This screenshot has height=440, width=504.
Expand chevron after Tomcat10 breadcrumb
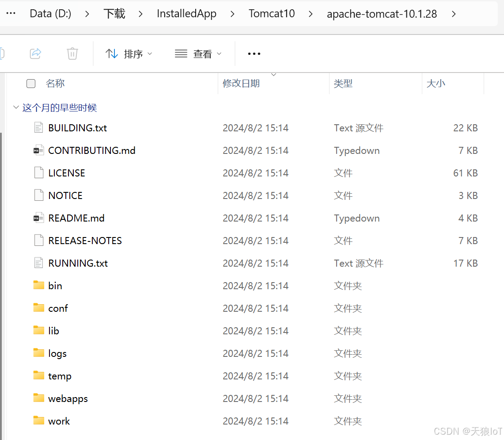311,14
